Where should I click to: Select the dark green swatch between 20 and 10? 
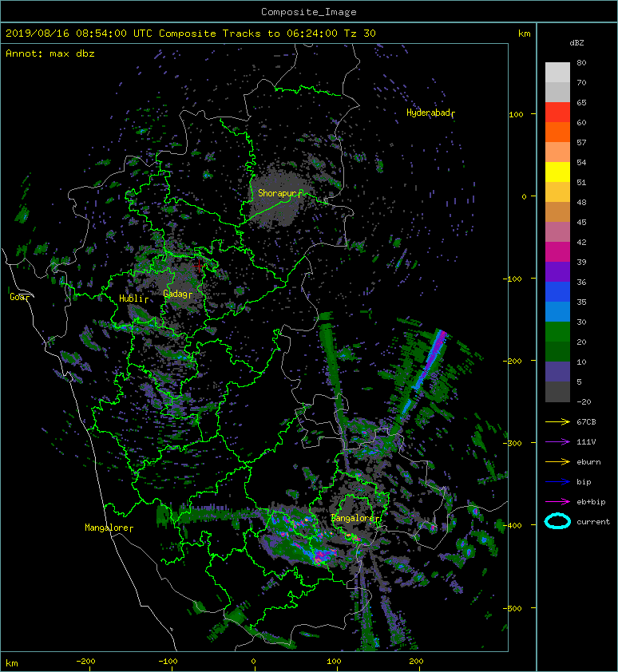tap(557, 352)
